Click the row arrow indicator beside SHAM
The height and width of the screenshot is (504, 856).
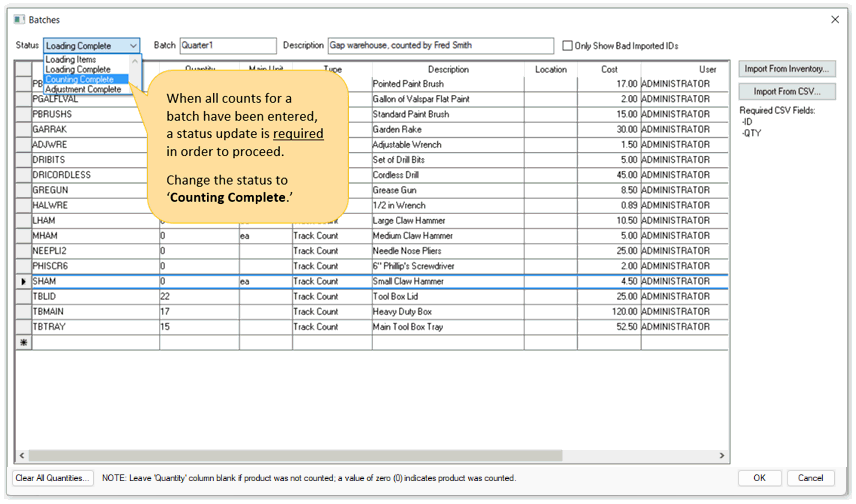(x=23, y=282)
